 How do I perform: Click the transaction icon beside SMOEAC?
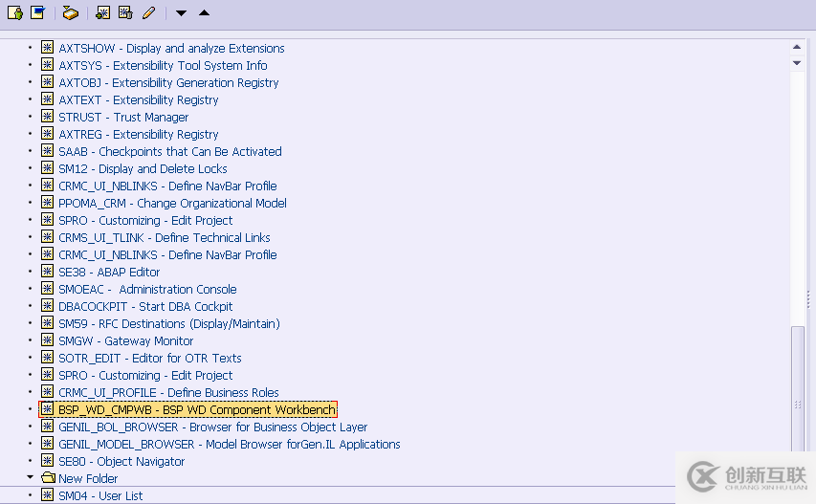(48, 288)
